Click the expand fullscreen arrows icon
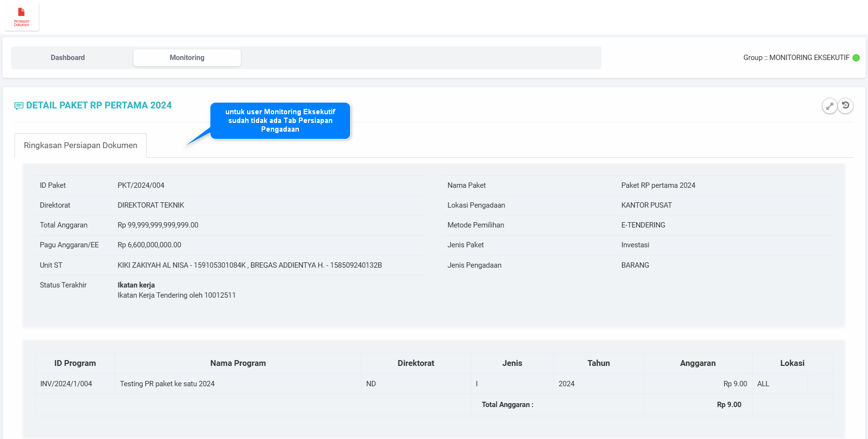This screenshot has width=868, height=439. tap(829, 106)
